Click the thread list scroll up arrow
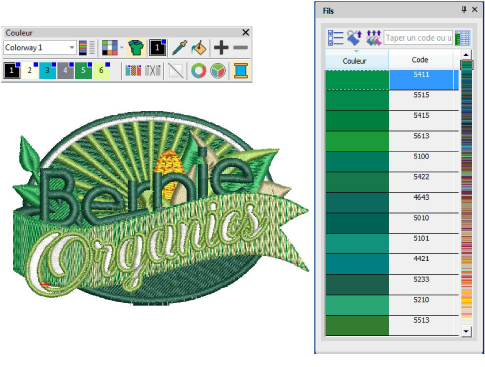This screenshot has height=367, width=485. point(466,55)
